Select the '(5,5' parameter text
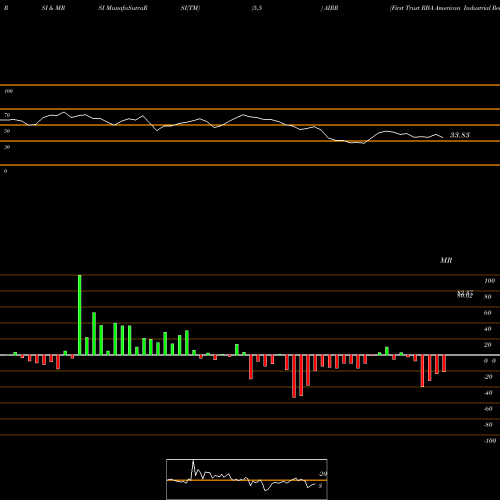500x500 pixels. [x=257, y=8]
